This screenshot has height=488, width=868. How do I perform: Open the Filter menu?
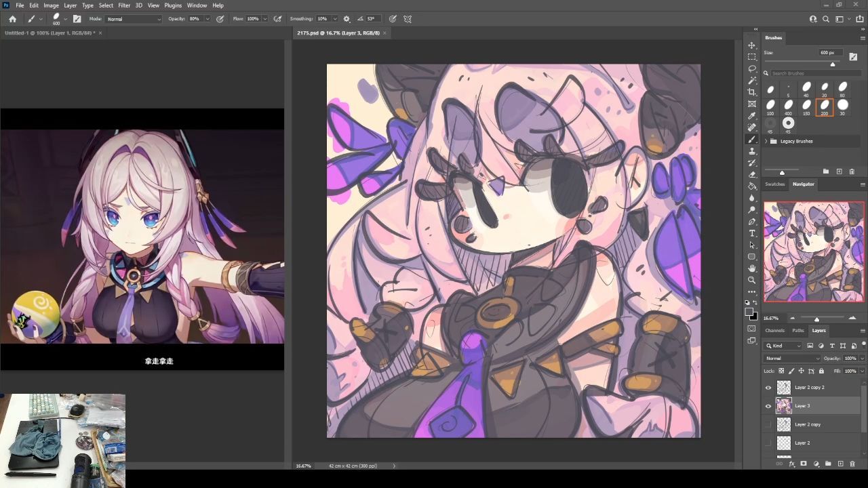pos(124,5)
